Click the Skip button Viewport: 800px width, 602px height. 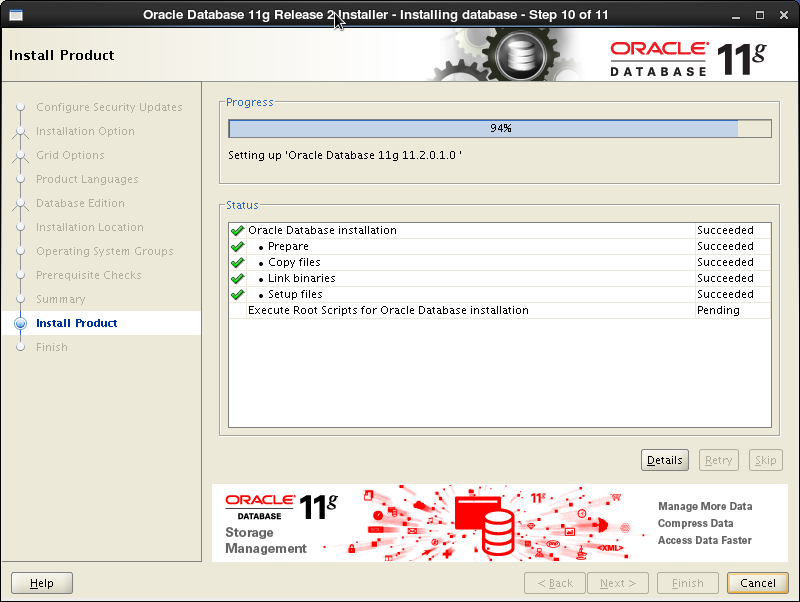tap(765, 460)
